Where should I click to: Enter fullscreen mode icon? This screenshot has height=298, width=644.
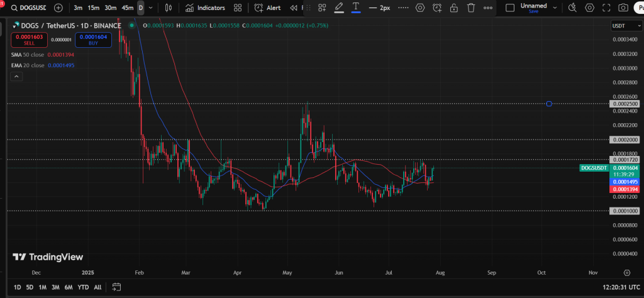[x=606, y=8]
